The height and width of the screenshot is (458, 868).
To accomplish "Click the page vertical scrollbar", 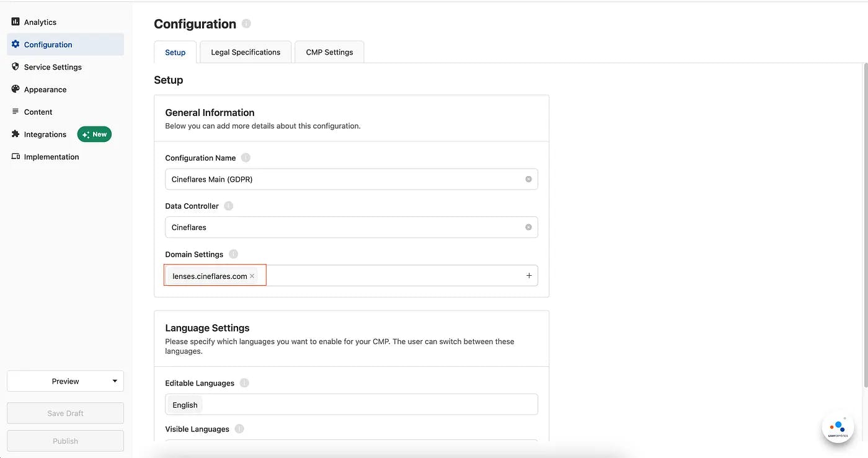I will tap(865, 223).
